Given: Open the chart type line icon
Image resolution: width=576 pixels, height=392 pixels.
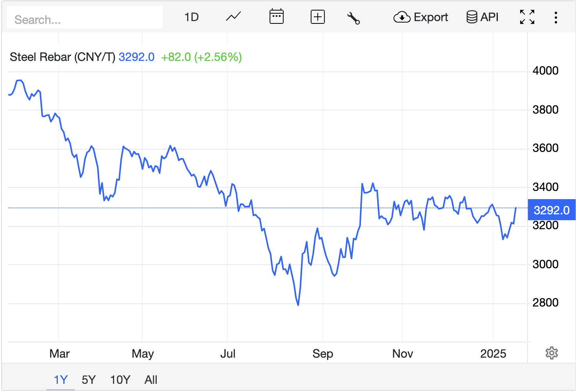Looking at the screenshot, I should [x=233, y=17].
